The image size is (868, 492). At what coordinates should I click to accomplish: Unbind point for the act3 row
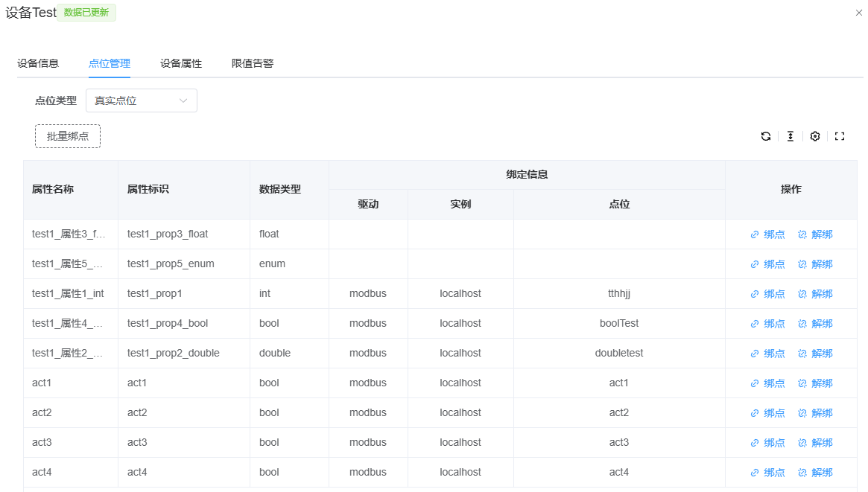(815, 444)
